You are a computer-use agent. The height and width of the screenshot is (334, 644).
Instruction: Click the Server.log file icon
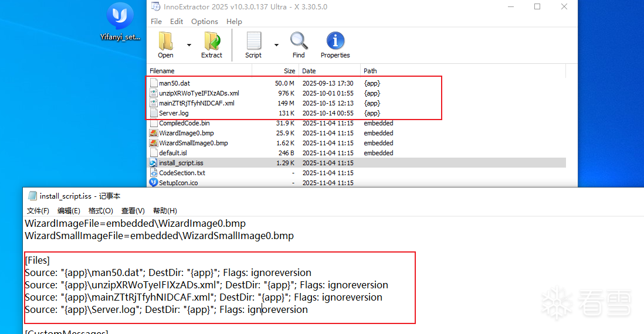(154, 113)
